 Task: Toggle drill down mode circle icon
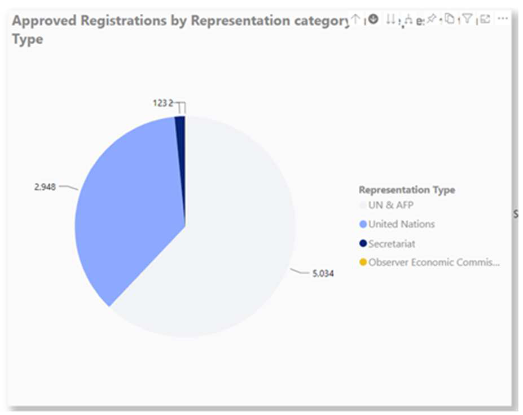click(x=374, y=19)
